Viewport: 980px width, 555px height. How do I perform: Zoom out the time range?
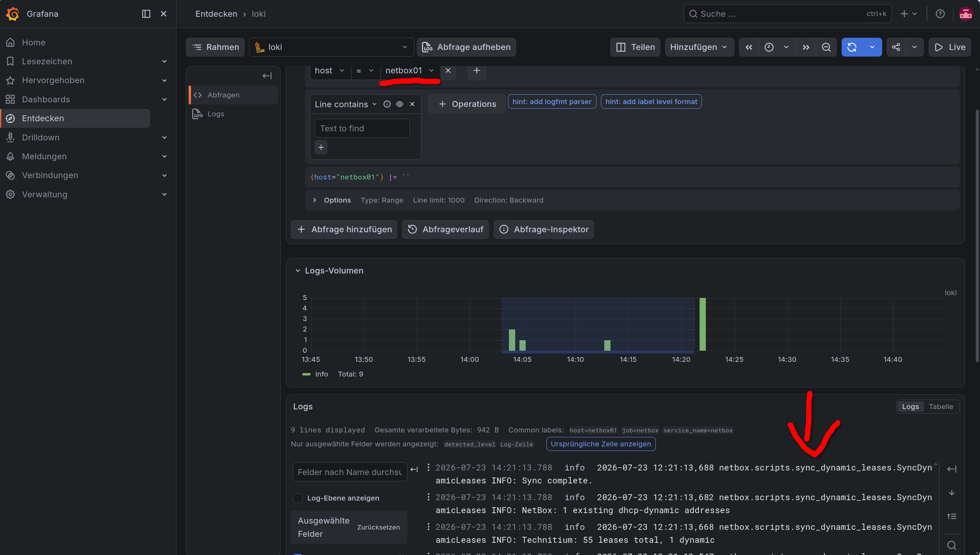[826, 47]
